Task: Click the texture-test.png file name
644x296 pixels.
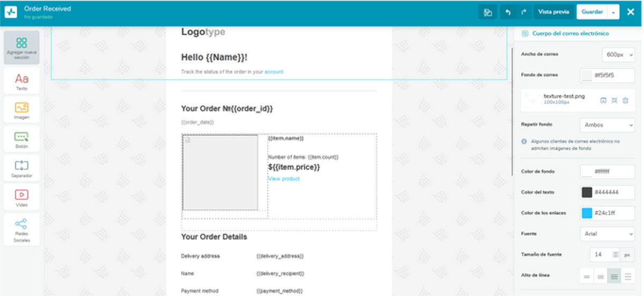Action: tap(564, 96)
